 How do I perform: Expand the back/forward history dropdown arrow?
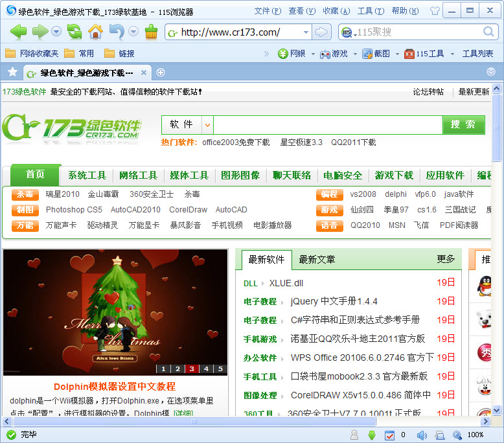[x=56, y=32]
